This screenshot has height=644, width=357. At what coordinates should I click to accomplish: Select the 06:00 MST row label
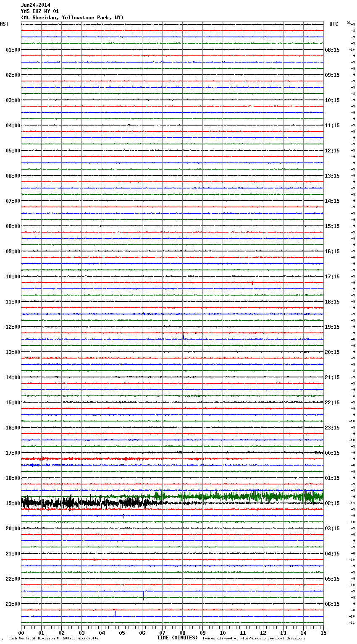(x=13, y=176)
